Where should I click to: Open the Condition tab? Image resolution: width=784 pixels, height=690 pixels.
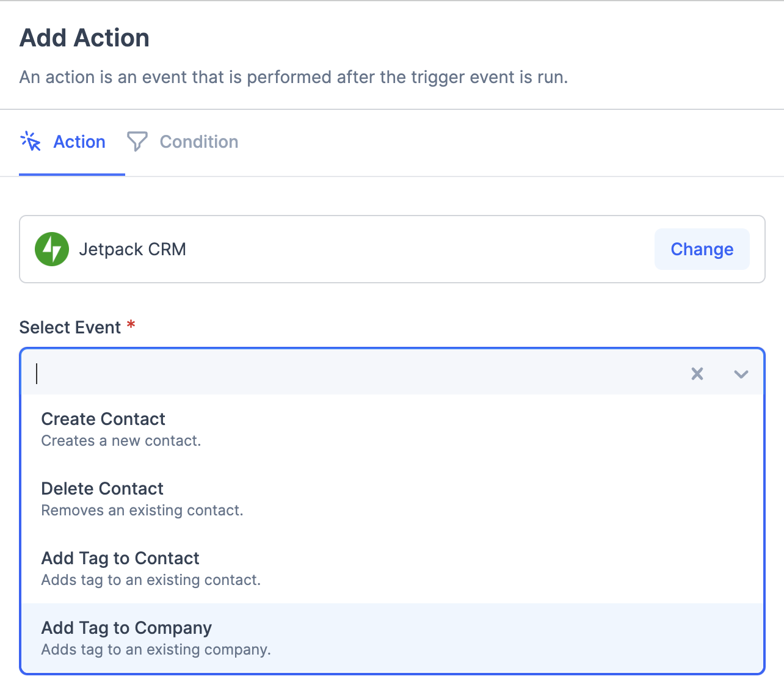pyautogui.click(x=198, y=142)
